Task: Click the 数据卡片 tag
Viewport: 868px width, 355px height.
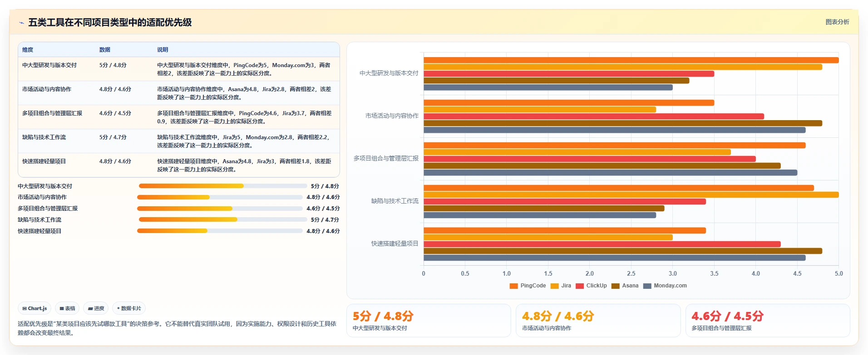Action: [129, 308]
